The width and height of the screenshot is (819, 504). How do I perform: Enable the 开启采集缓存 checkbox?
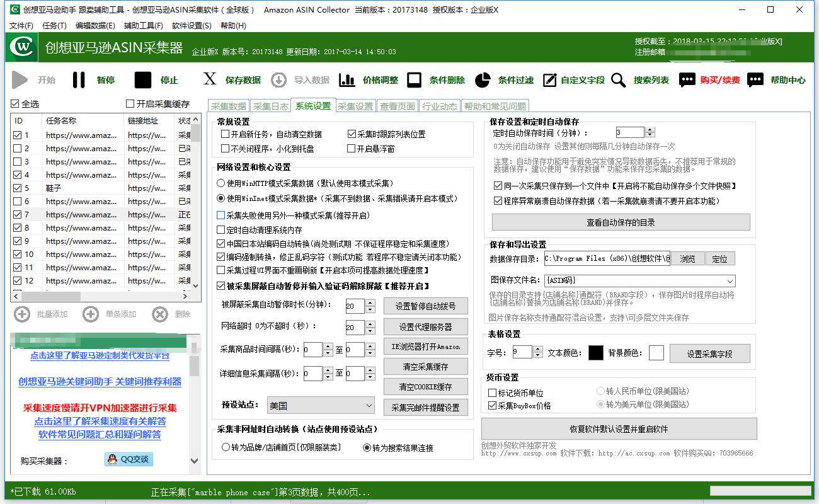pyautogui.click(x=130, y=104)
